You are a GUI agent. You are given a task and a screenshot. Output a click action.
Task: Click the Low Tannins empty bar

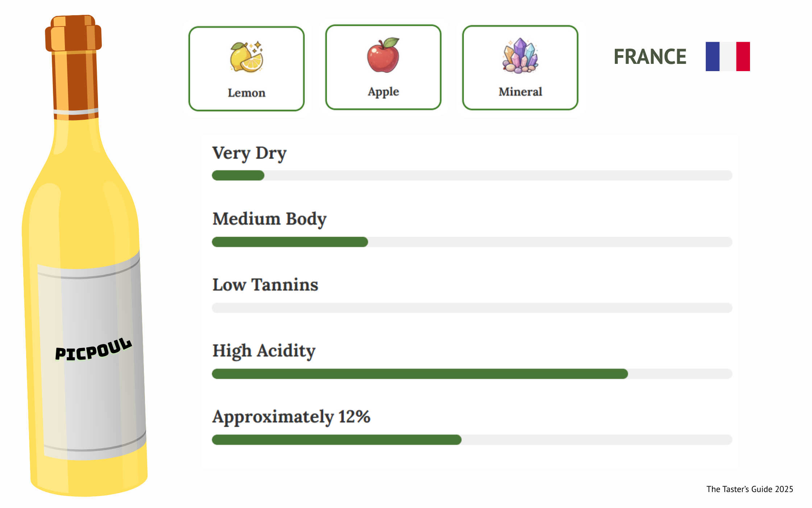[x=472, y=308]
